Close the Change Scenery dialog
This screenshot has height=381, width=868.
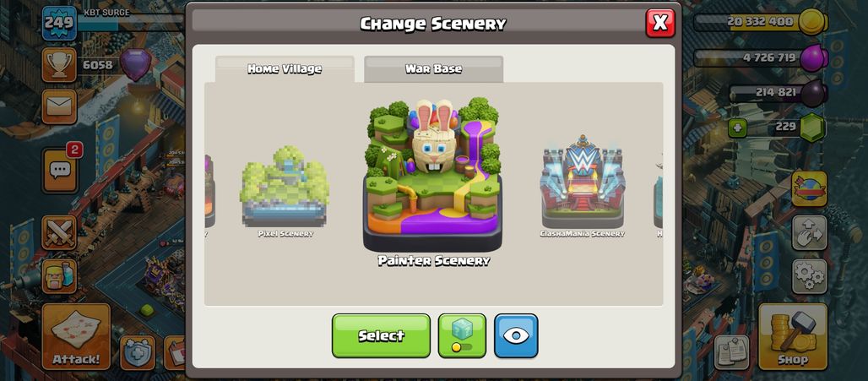tap(659, 24)
